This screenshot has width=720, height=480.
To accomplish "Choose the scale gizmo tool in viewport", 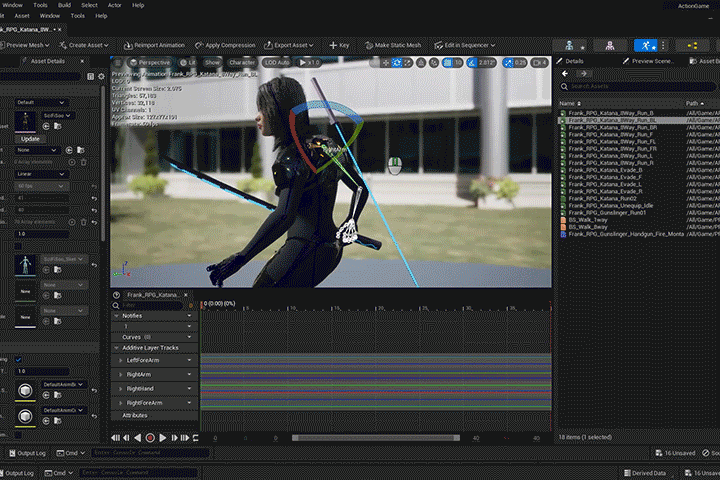I will (x=408, y=62).
